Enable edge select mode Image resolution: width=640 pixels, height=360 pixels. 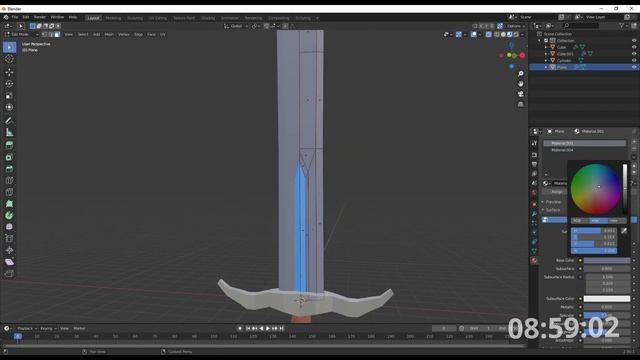click(51, 35)
